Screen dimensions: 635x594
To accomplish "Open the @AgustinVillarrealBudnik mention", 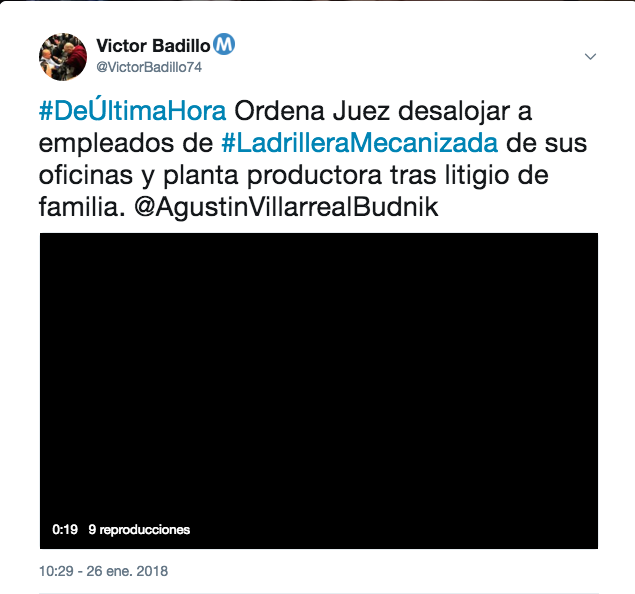I will [x=286, y=207].
